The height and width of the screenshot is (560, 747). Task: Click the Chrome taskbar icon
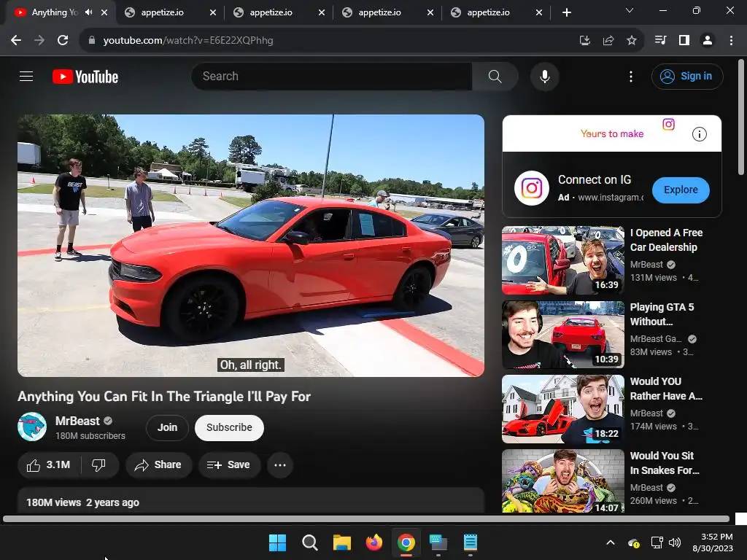tap(406, 542)
